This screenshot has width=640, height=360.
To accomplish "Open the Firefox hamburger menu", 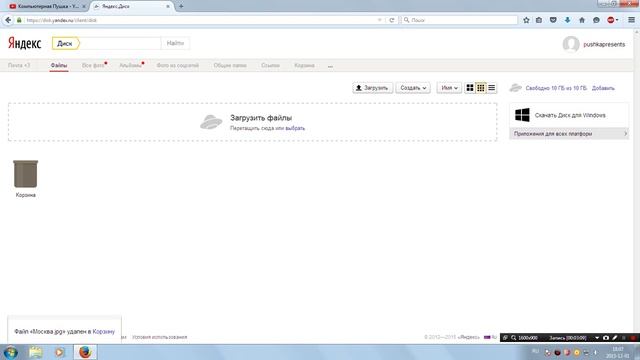I will point(631,20).
